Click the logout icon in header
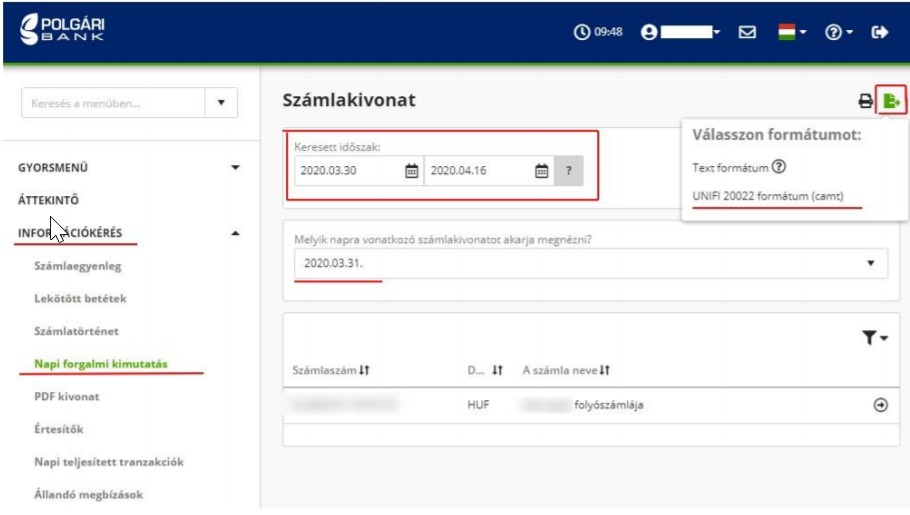The width and height of the screenshot is (910, 515). pos(880,32)
